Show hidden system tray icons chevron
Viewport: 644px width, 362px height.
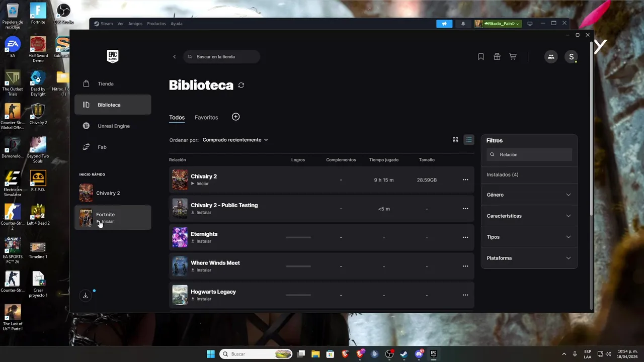click(x=563, y=354)
